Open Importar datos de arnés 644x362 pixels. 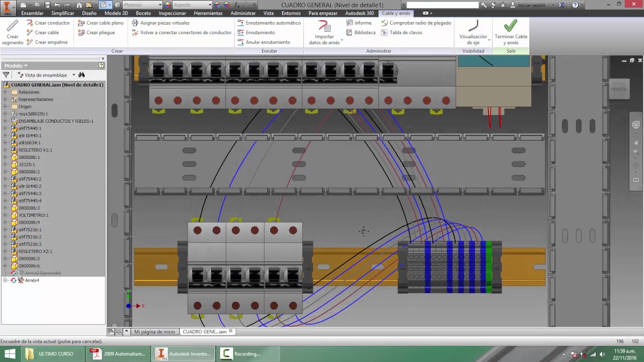325,33
